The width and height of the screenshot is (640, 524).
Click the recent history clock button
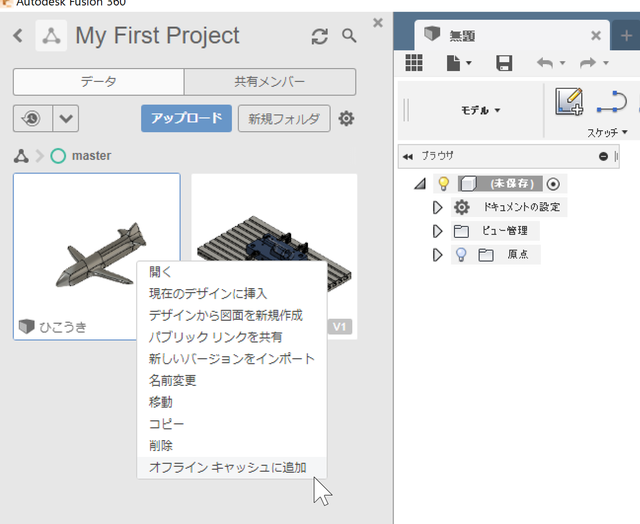point(32,118)
